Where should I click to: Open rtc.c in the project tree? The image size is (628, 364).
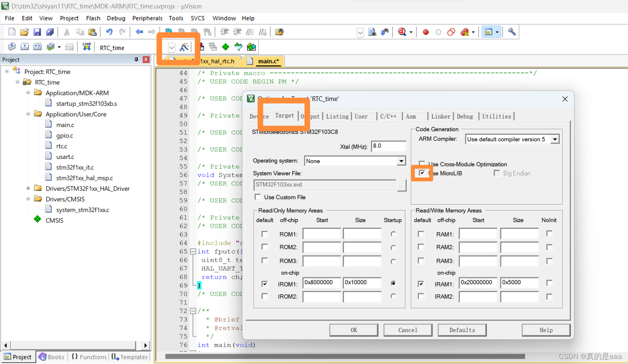coord(62,146)
